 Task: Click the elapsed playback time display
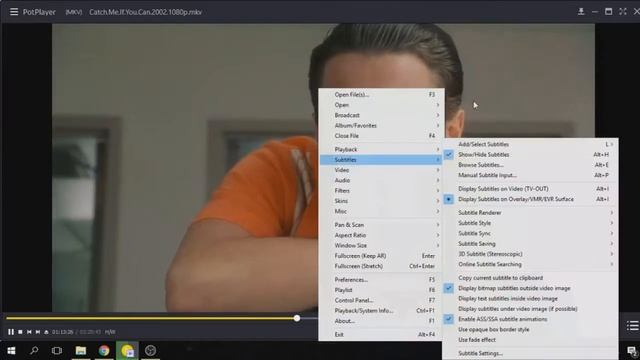pos(62,332)
